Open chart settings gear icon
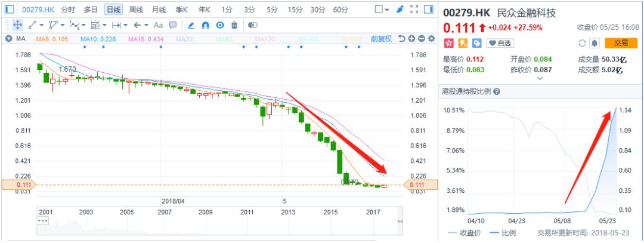 431,39
